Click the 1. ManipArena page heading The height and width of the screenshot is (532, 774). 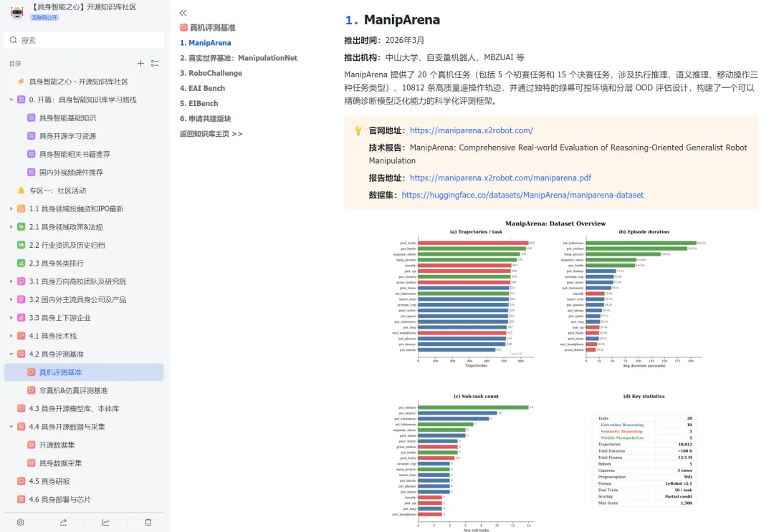click(393, 20)
